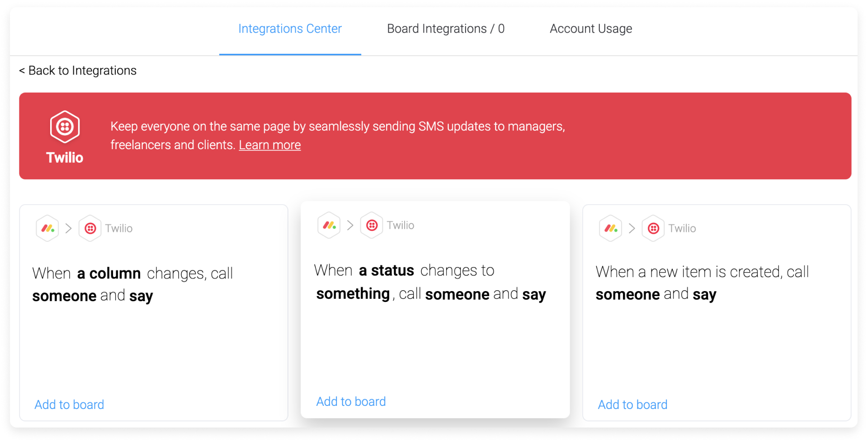Select the monday.com icon on the middle recipe card
This screenshot has height=442, width=868.
[329, 225]
